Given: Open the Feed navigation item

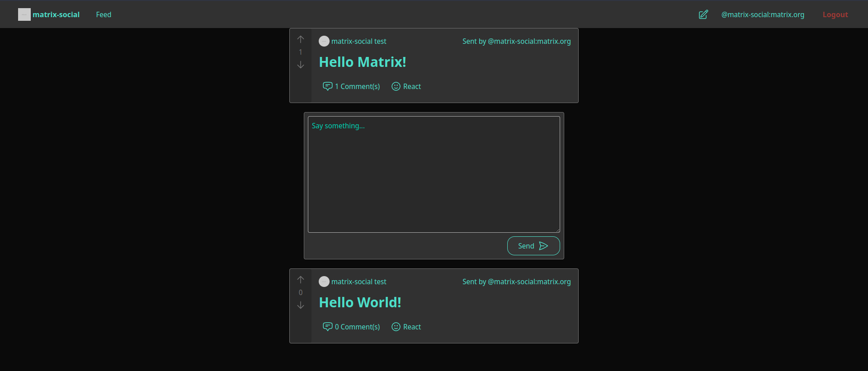Looking at the screenshot, I should [104, 14].
